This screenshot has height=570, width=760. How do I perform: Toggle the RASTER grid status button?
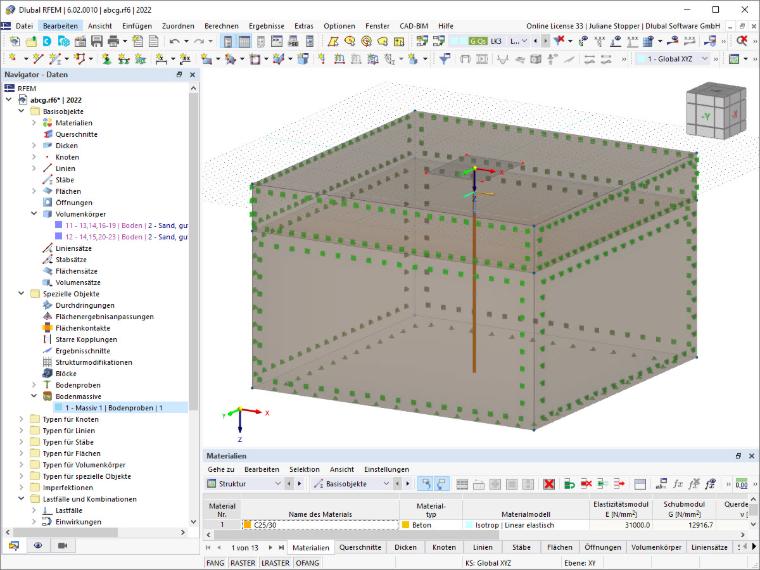(242, 563)
